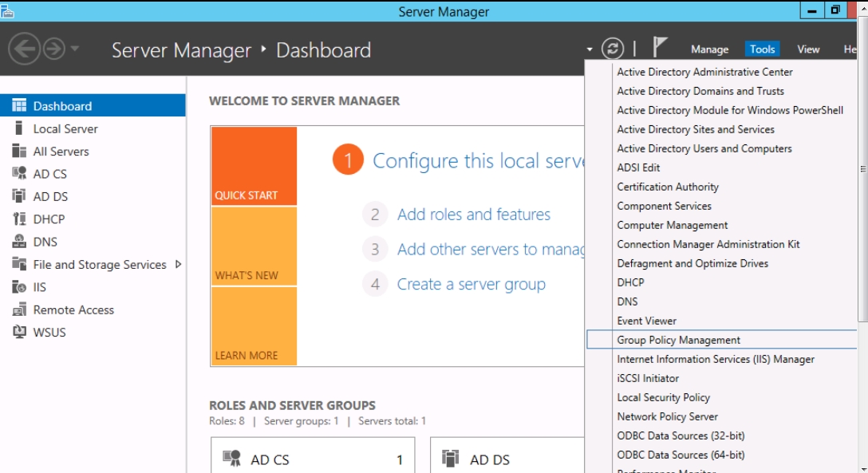
Task: Open the Learn More tile
Action: click(x=254, y=326)
